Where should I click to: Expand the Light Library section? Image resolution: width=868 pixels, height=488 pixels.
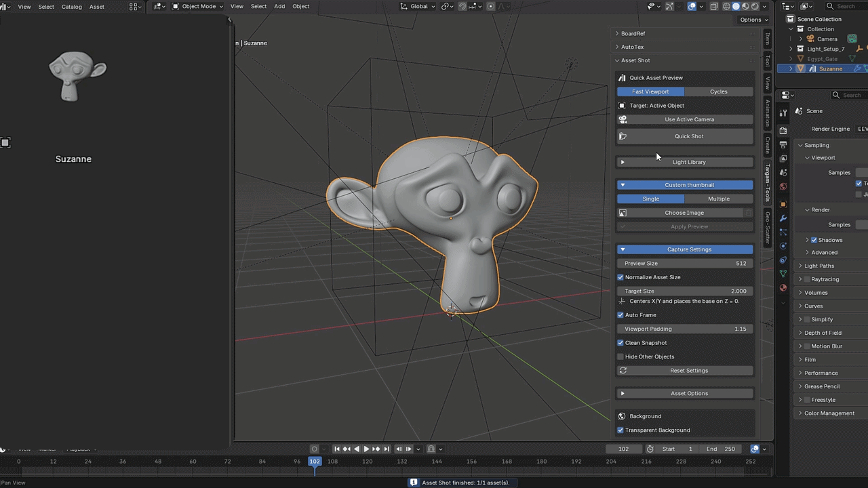pyautogui.click(x=685, y=162)
